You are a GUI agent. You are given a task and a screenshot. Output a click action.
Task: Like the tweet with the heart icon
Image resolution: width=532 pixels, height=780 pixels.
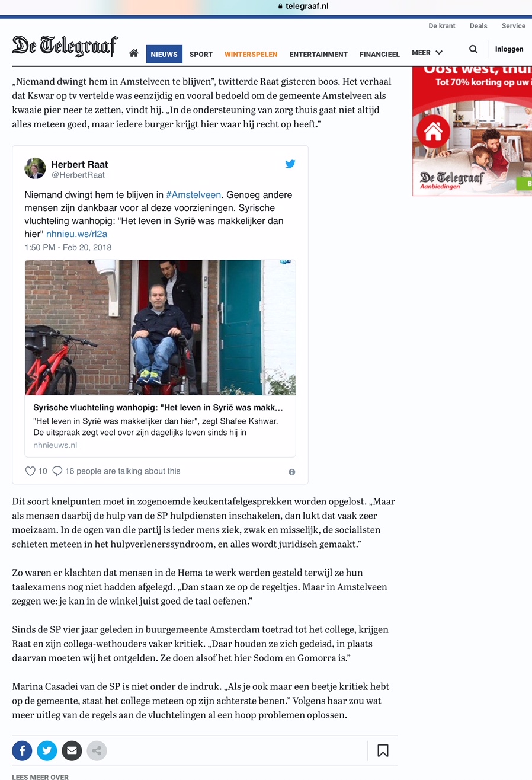[x=30, y=471]
